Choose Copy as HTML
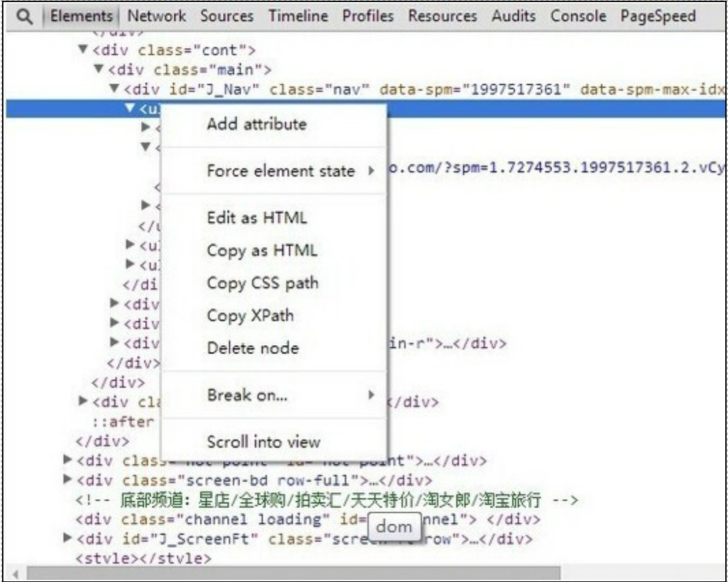Image resolution: width=728 pixels, height=582 pixels. tap(262, 251)
